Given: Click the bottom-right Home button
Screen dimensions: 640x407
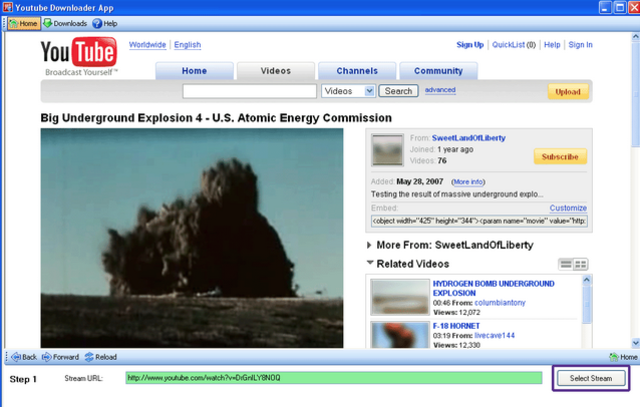Looking at the screenshot, I should pyautogui.click(x=623, y=357).
